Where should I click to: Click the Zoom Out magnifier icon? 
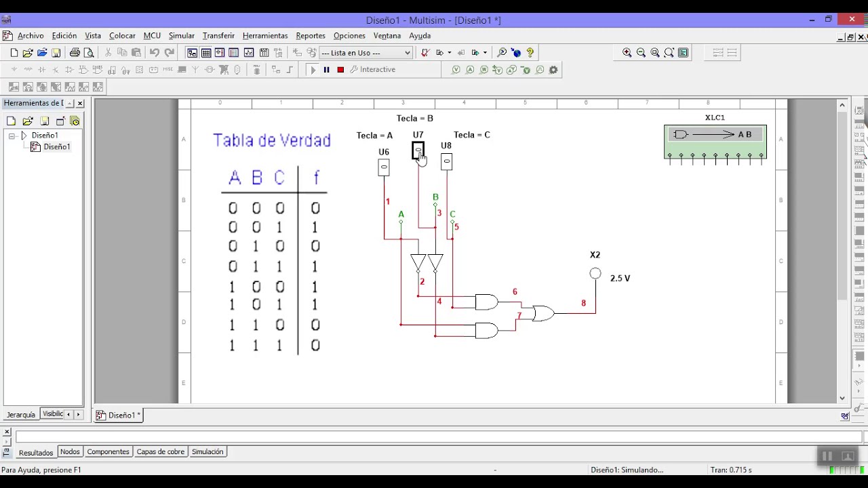[641, 52]
